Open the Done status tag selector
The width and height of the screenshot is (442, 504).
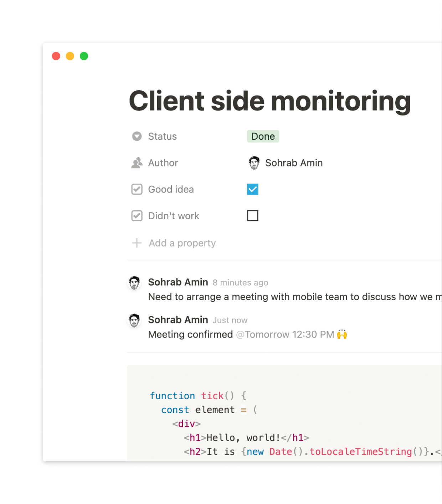click(263, 137)
